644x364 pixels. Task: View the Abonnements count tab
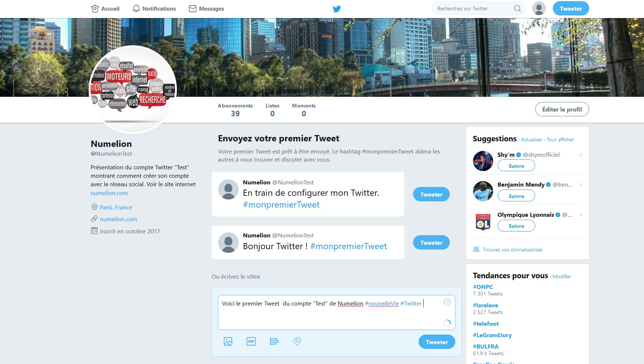235,110
